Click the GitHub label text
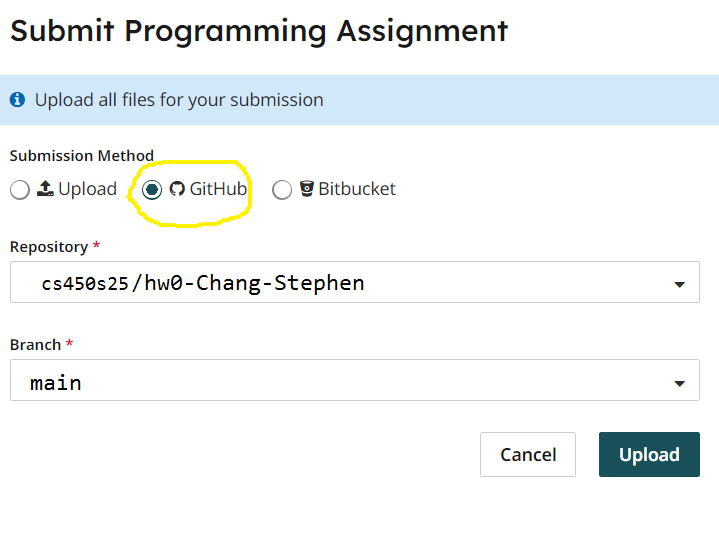The height and width of the screenshot is (545, 719). click(218, 189)
